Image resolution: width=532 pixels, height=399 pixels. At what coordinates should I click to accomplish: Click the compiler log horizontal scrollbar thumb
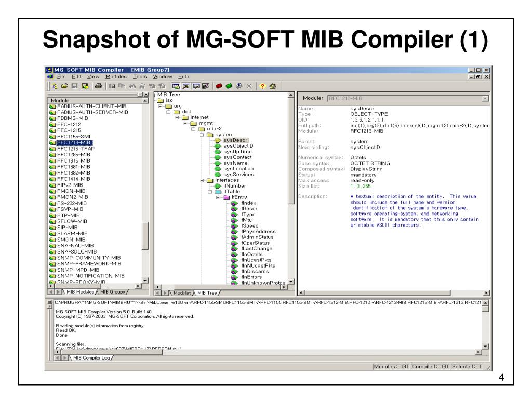[x=112, y=352]
